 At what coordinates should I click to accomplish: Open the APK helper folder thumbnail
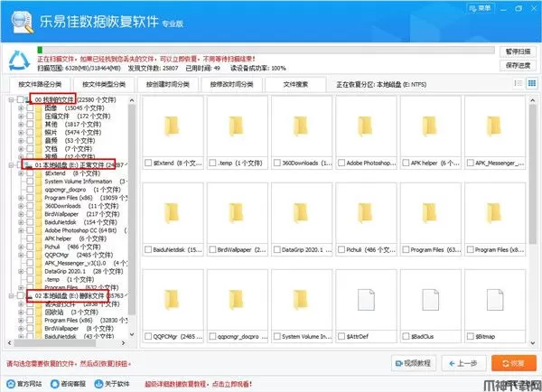point(429,126)
